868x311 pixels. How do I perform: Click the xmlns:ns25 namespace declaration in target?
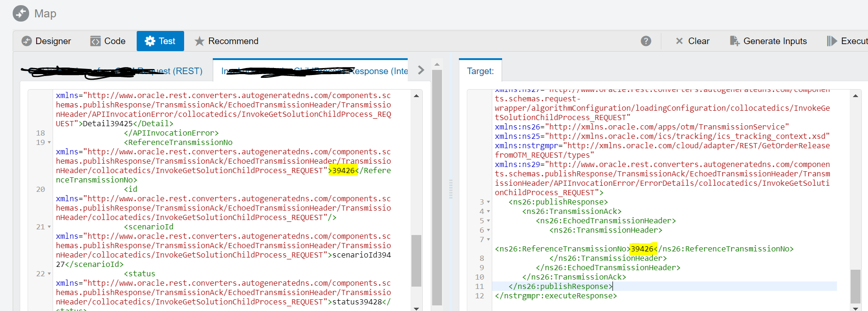(x=662, y=137)
